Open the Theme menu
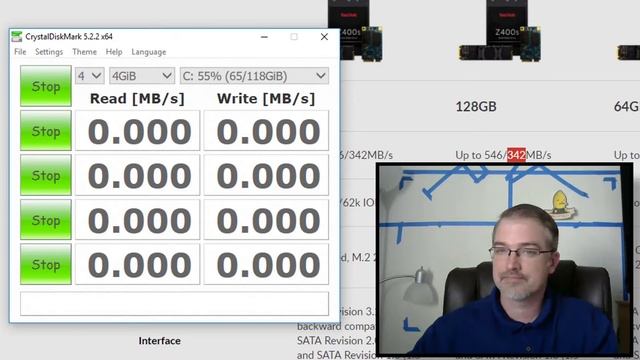The height and width of the screenshot is (360, 640). pyautogui.click(x=84, y=52)
